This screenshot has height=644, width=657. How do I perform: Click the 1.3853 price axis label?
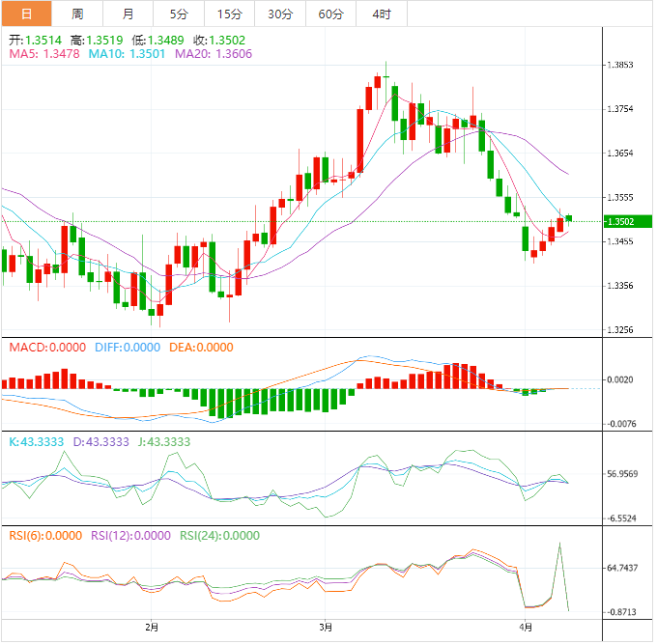point(620,65)
